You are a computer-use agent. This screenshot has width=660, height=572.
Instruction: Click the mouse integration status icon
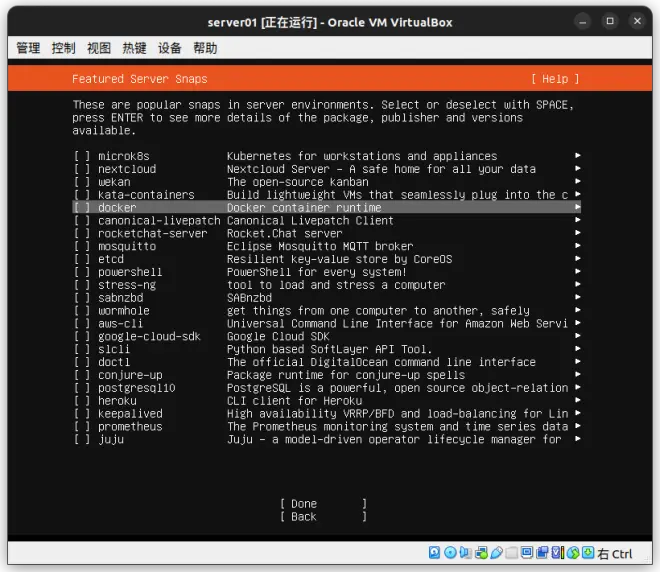pyautogui.click(x=572, y=553)
